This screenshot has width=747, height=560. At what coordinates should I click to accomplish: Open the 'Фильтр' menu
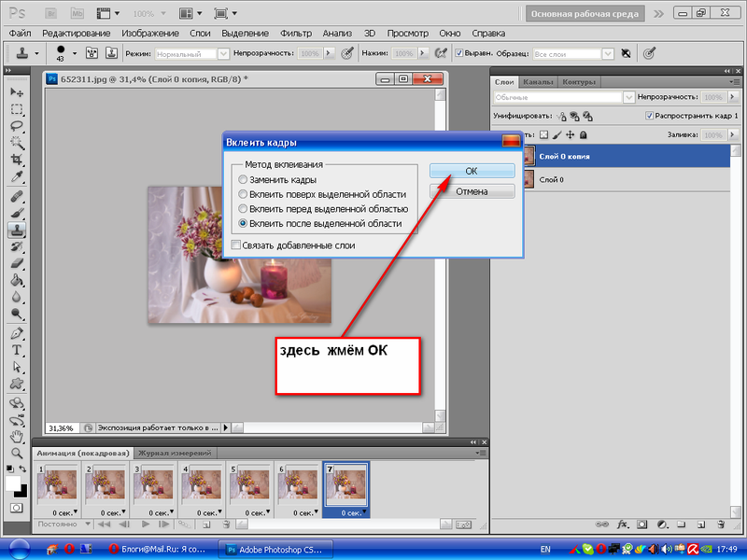pos(295,34)
